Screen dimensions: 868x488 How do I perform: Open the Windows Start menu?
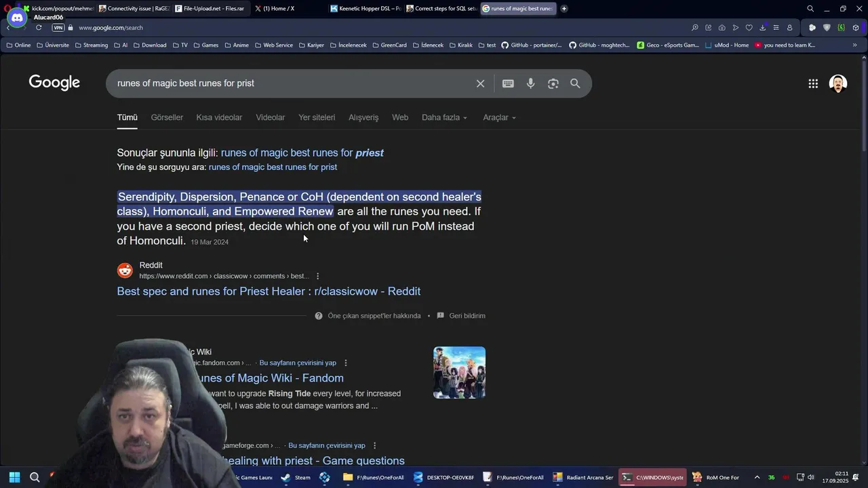(14, 477)
